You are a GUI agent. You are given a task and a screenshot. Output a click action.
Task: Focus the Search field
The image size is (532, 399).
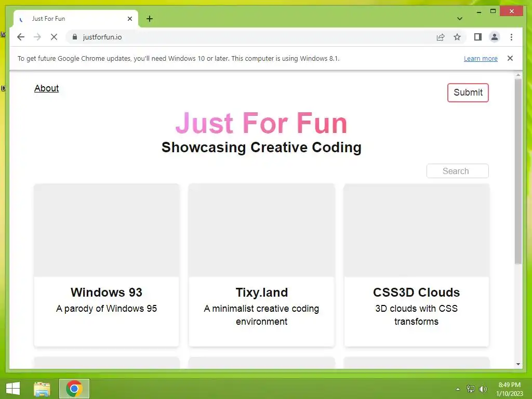click(x=457, y=171)
